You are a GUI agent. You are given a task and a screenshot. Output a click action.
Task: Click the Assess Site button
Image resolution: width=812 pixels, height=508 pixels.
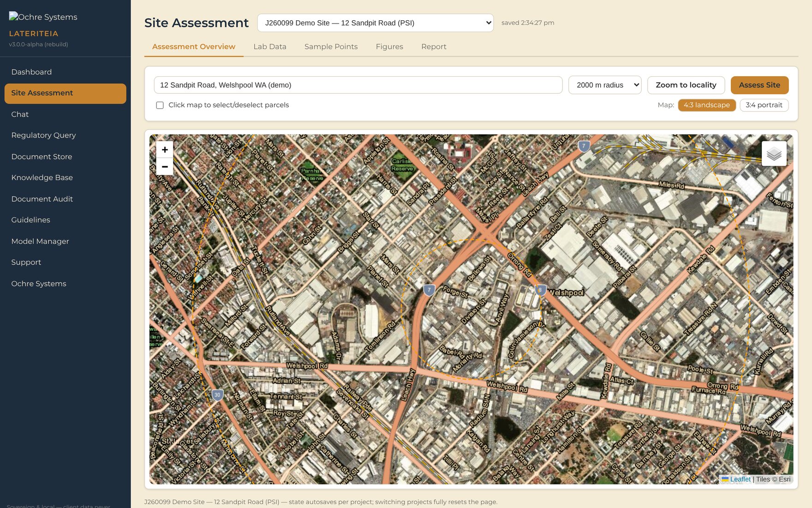(759, 85)
